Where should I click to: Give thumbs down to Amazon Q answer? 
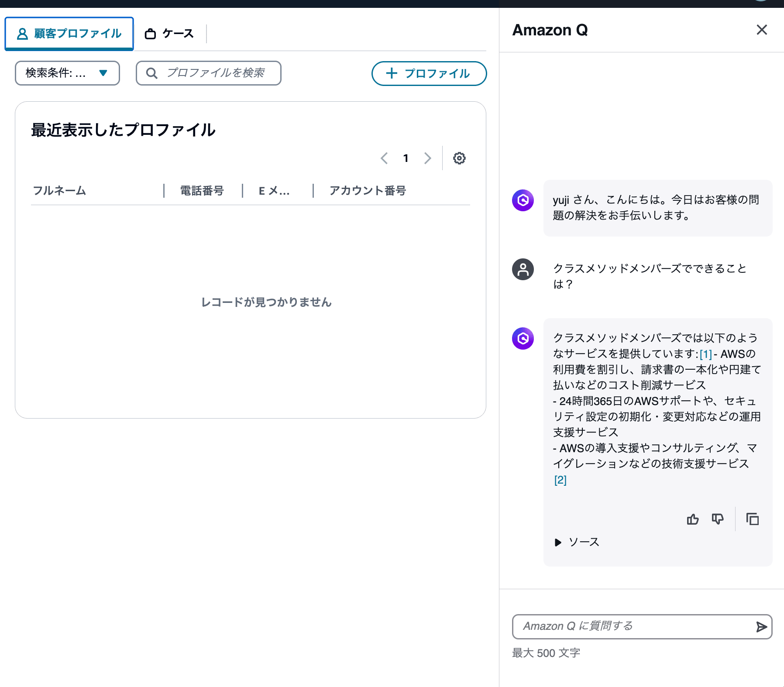[718, 519]
